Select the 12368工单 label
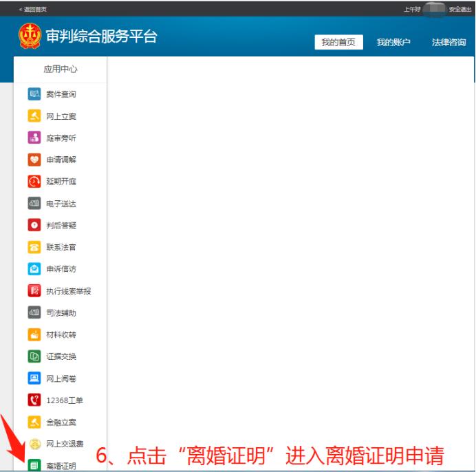Viewport: 476px width, 472px height. (x=65, y=400)
